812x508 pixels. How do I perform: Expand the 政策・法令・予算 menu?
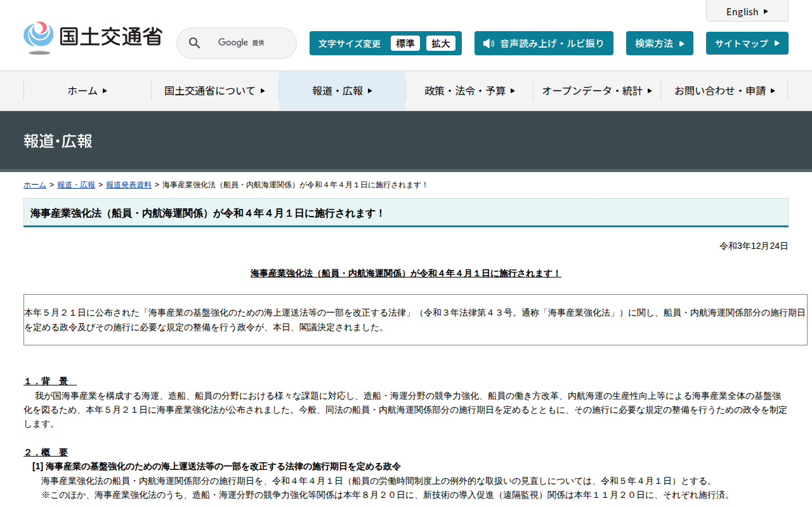469,91
